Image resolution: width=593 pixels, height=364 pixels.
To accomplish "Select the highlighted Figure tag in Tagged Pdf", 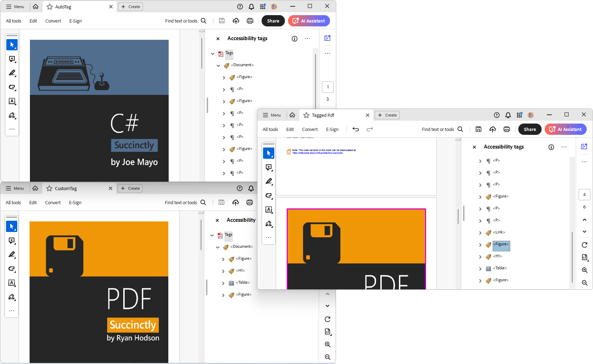I will [x=501, y=244].
